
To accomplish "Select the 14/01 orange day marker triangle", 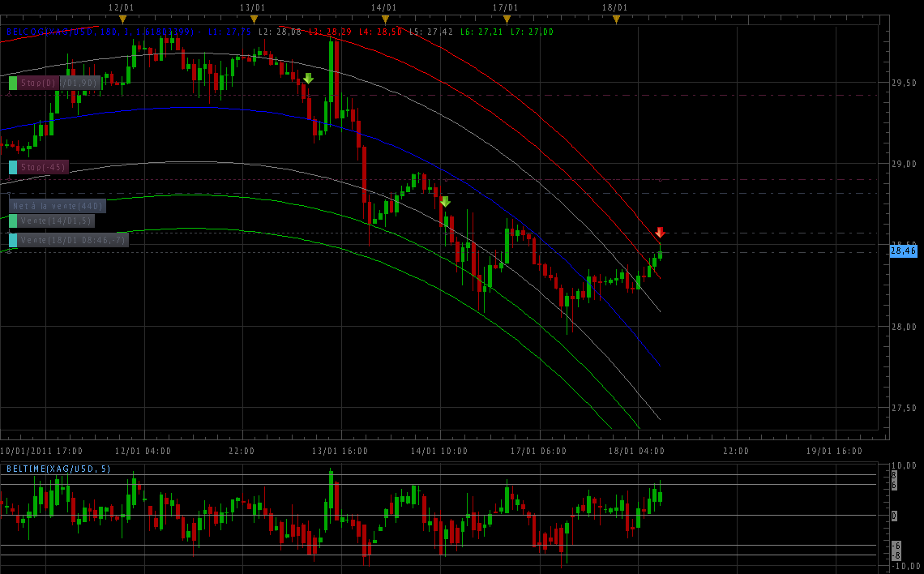I will tap(385, 19).
